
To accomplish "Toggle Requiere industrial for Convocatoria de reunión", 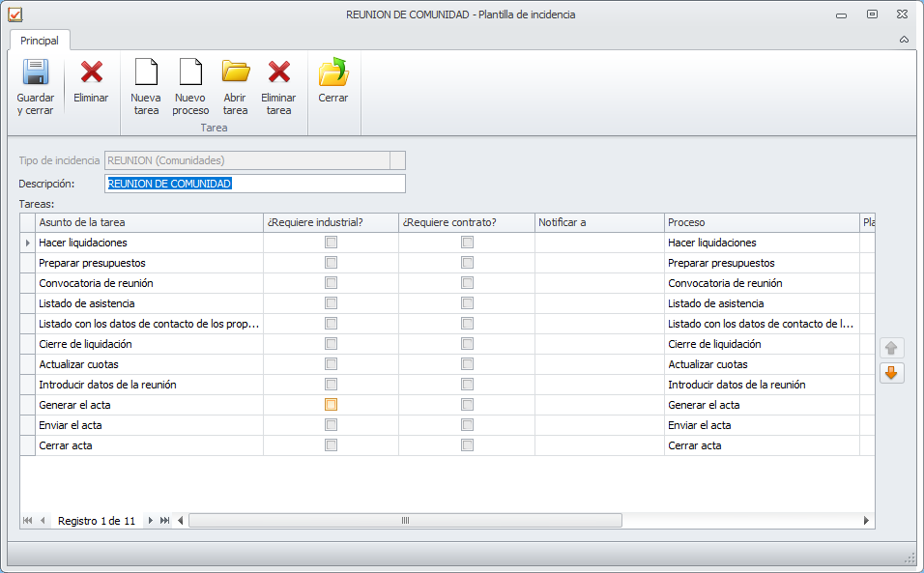I will (332, 283).
